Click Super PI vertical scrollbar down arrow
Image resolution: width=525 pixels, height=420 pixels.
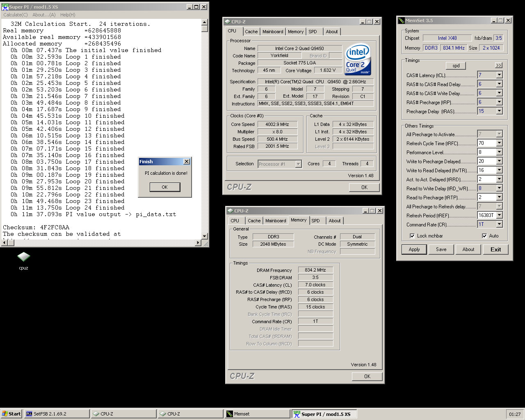click(205, 236)
